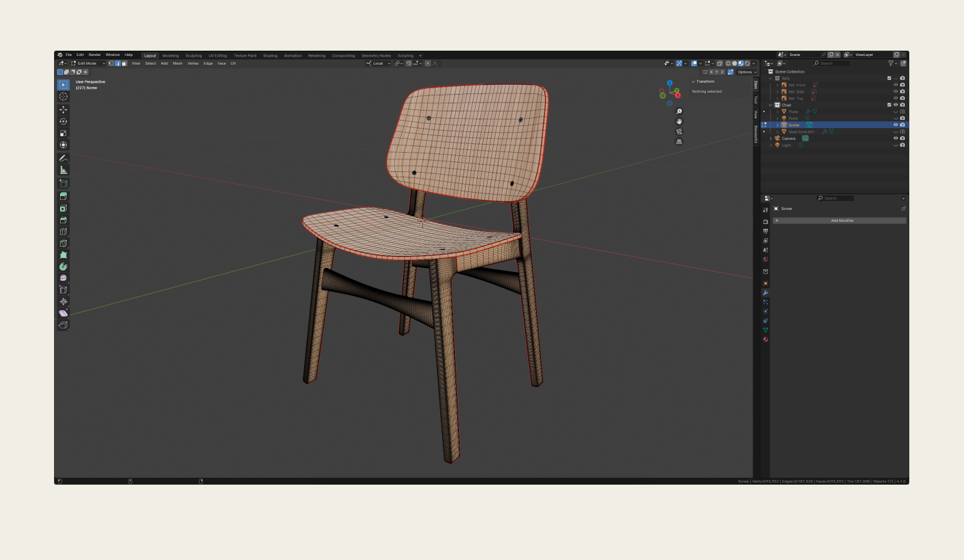Select the Edge Slide tool

coord(63,290)
